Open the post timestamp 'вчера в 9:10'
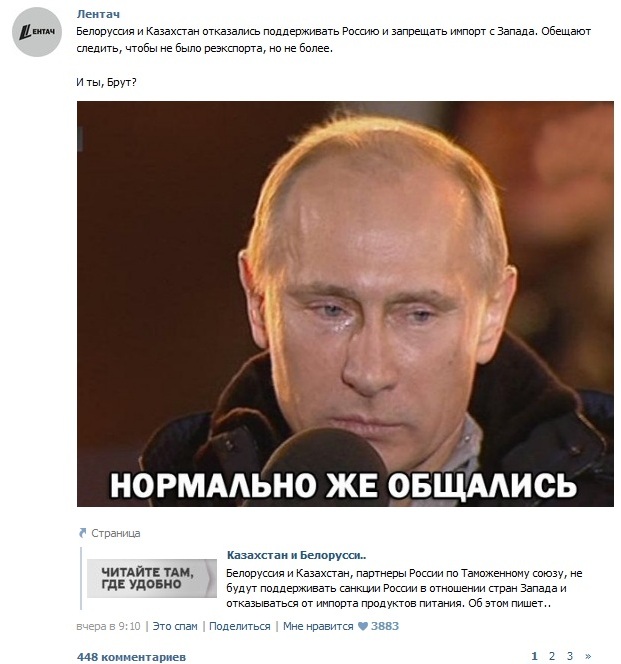This screenshot has width=621, height=664. click(108, 626)
